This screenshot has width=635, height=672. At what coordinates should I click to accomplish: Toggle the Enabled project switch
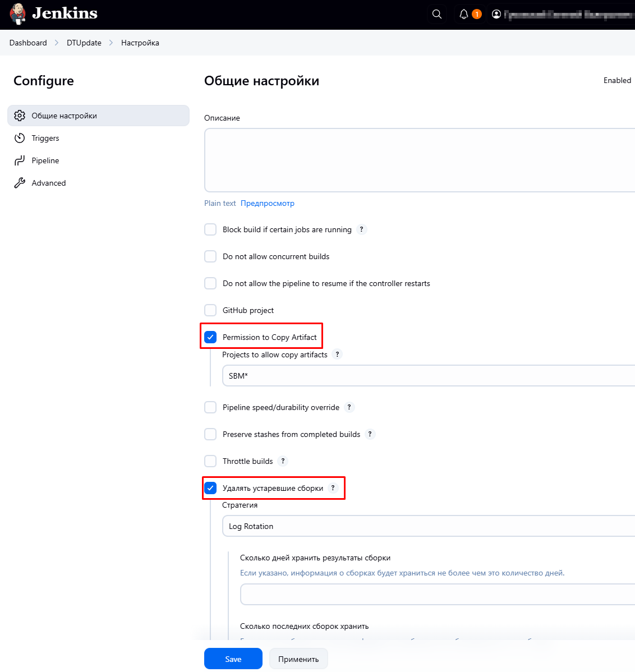[618, 80]
